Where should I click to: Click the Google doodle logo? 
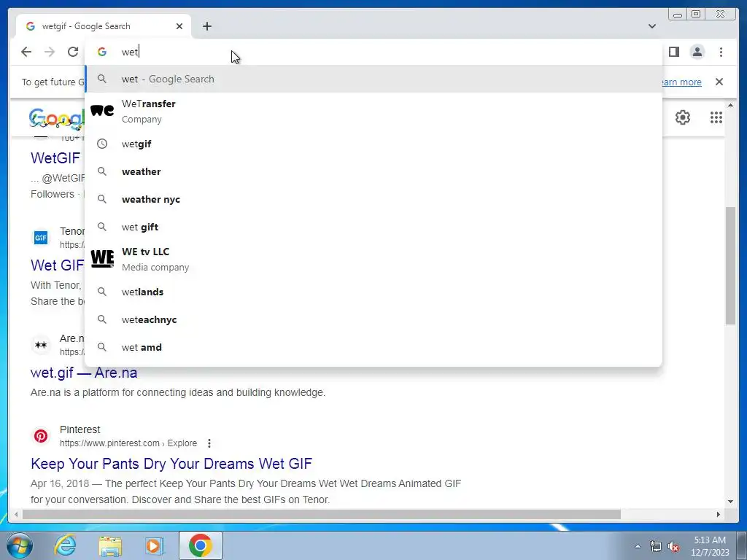coord(57,118)
